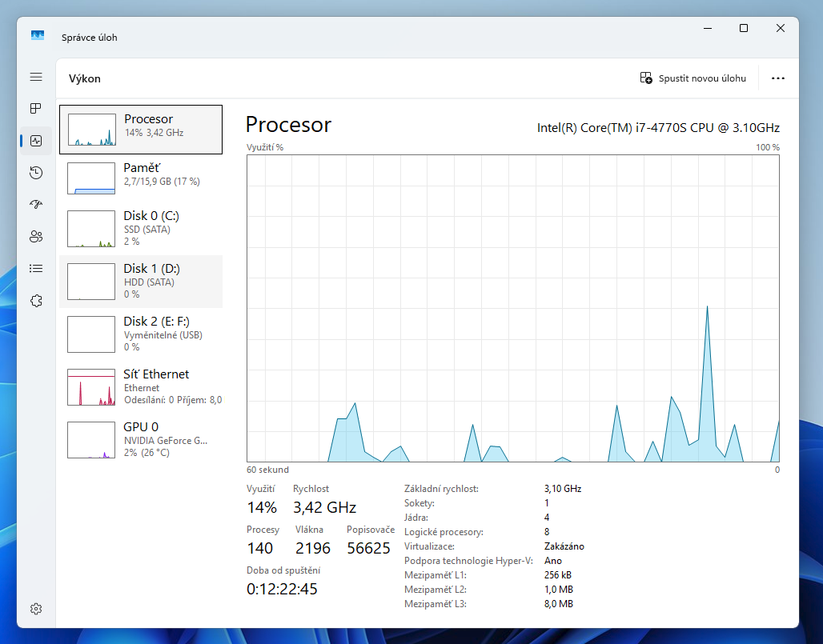Open the Processes page icon in sidebar
Viewport: 823px width, 644px height.
pos(36,109)
